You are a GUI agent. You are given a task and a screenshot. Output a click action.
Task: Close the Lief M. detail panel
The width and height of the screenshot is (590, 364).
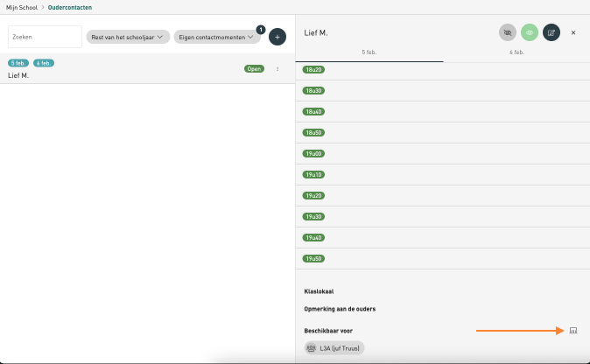[573, 32]
